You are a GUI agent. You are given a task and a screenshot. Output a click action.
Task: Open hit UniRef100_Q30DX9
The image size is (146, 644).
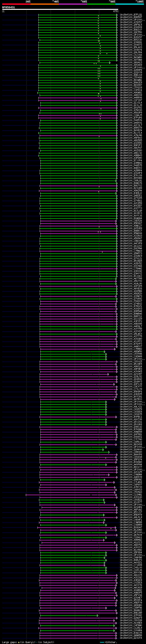click(131, 27)
